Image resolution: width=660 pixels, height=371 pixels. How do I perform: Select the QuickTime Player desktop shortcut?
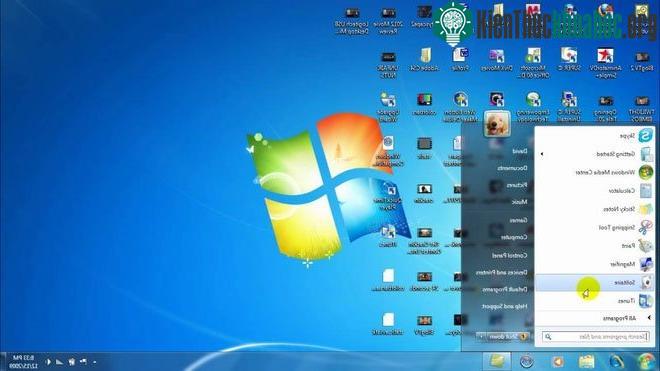(388, 196)
